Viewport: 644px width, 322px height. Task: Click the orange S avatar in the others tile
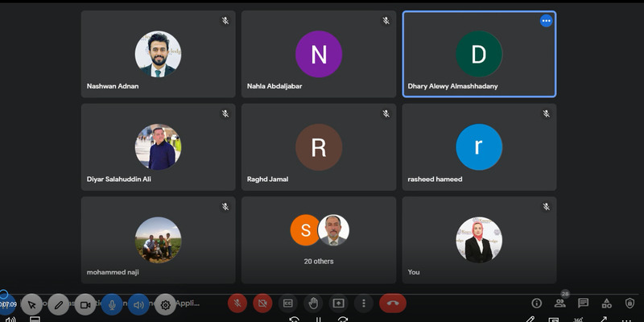pos(306,230)
